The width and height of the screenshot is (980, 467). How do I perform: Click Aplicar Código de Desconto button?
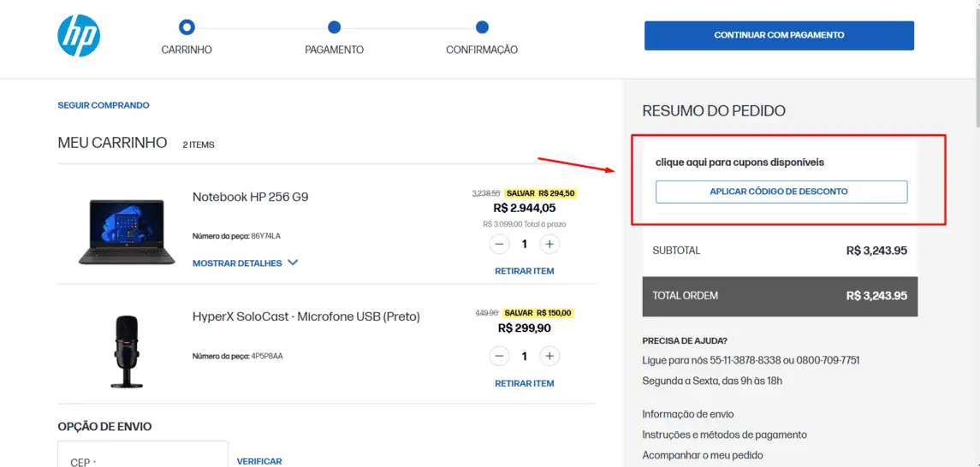click(x=781, y=192)
